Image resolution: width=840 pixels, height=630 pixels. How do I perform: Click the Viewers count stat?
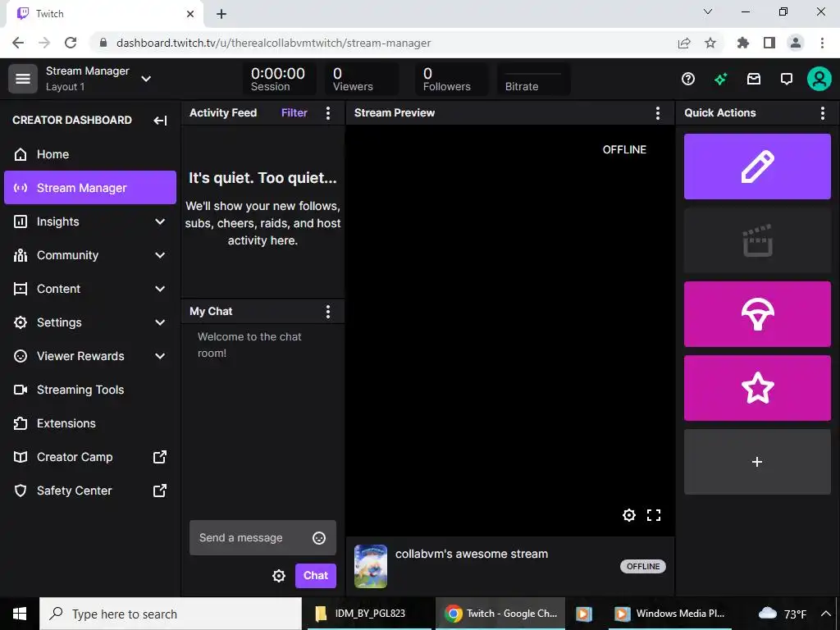(362, 79)
